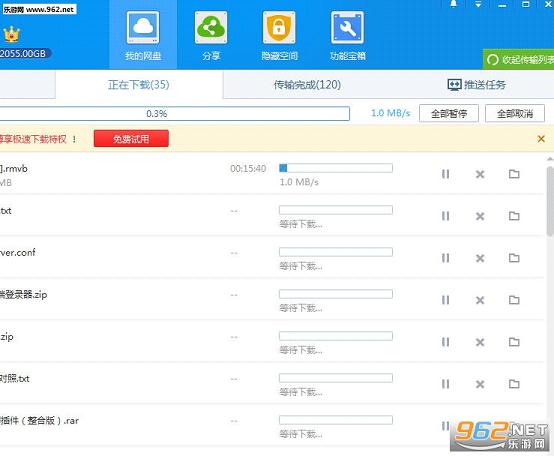Open the 分享 share cloud icon
This screenshot has height=456, width=554.
211,28
